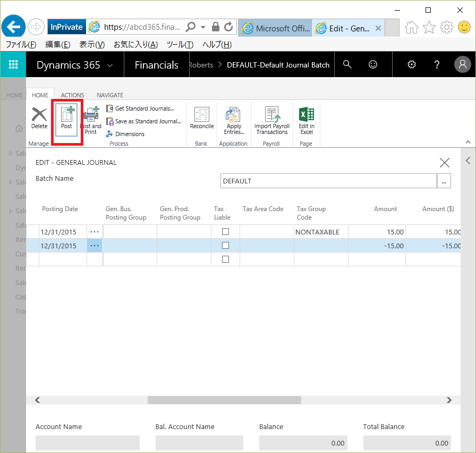The image size is (476, 453).
Task: Open address bar dropdown arrow
Action: pyautogui.click(x=203, y=27)
